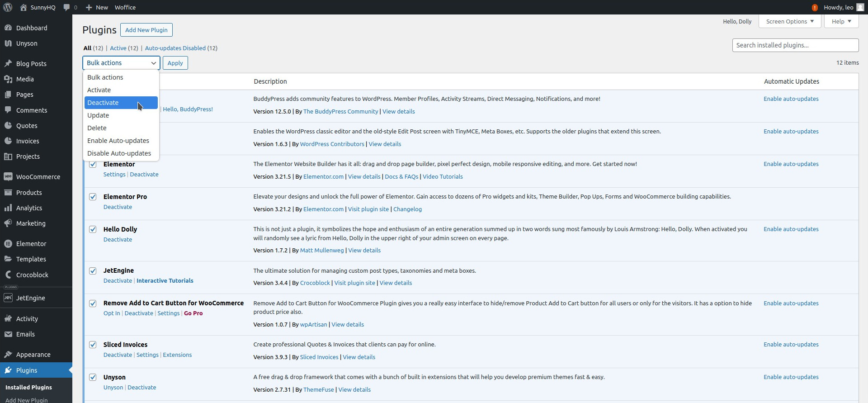Click the Add New Plugin button
Viewport: 868px width, 403px height.
click(146, 30)
